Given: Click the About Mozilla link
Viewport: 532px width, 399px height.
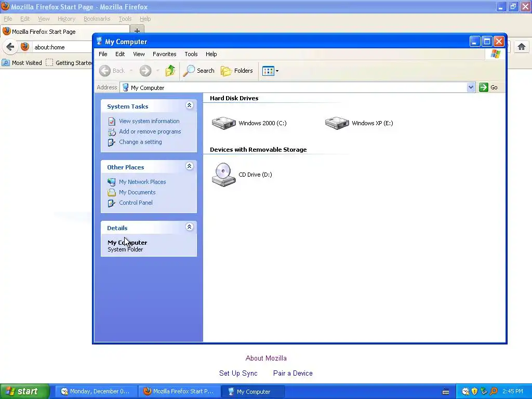Looking at the screenshot, I should tap(266, 358).
